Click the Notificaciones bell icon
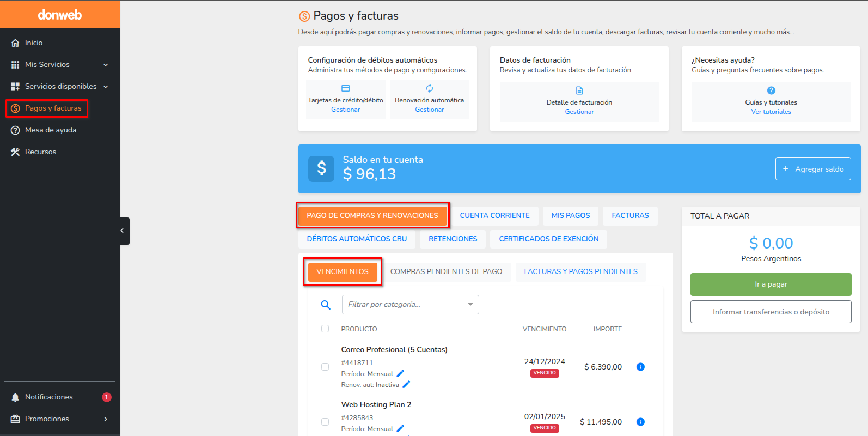 [15, 397]
